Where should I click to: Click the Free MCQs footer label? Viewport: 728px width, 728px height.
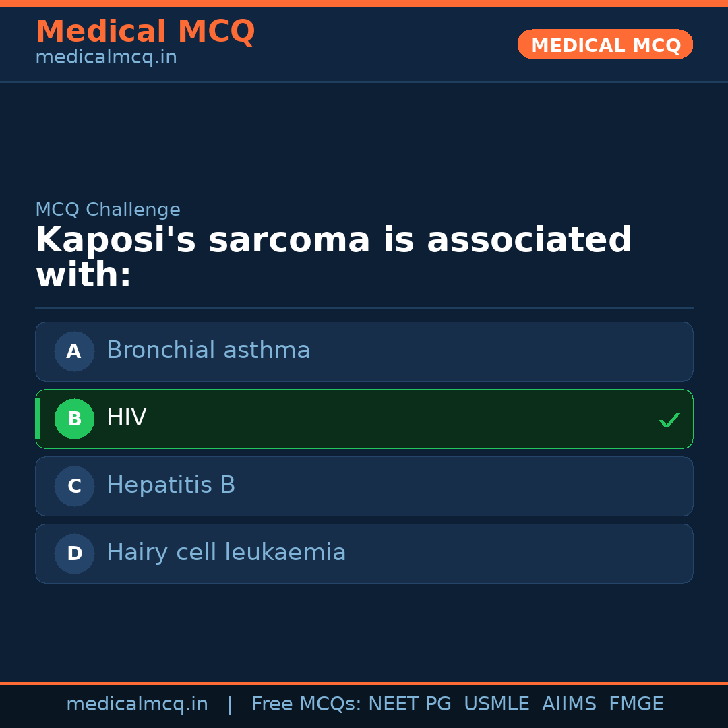306,704
